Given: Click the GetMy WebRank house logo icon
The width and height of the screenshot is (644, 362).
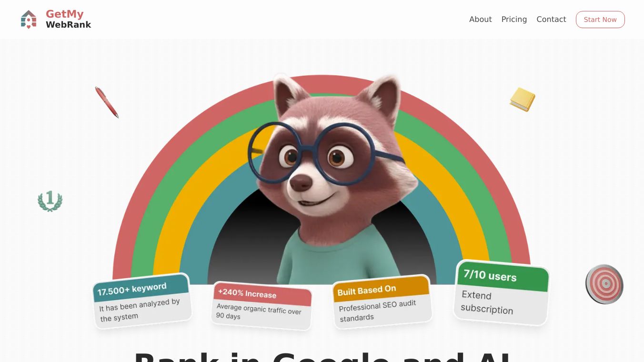Looking at the screenshot, I should 29,20.
